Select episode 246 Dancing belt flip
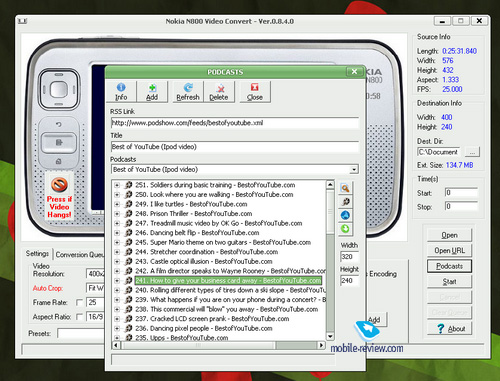Screen dimensions: 500x381 click(x=197, y=233)
